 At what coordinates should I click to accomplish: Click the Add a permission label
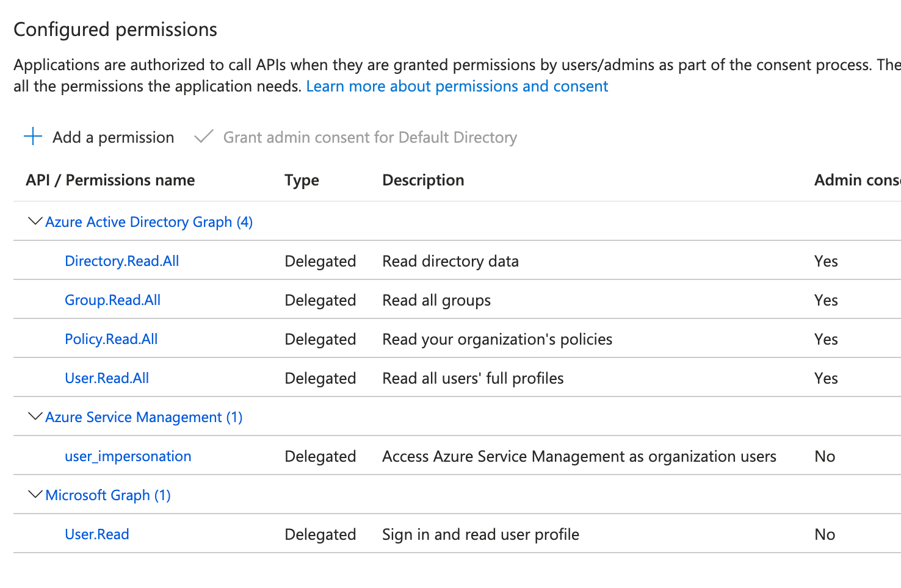114,137
